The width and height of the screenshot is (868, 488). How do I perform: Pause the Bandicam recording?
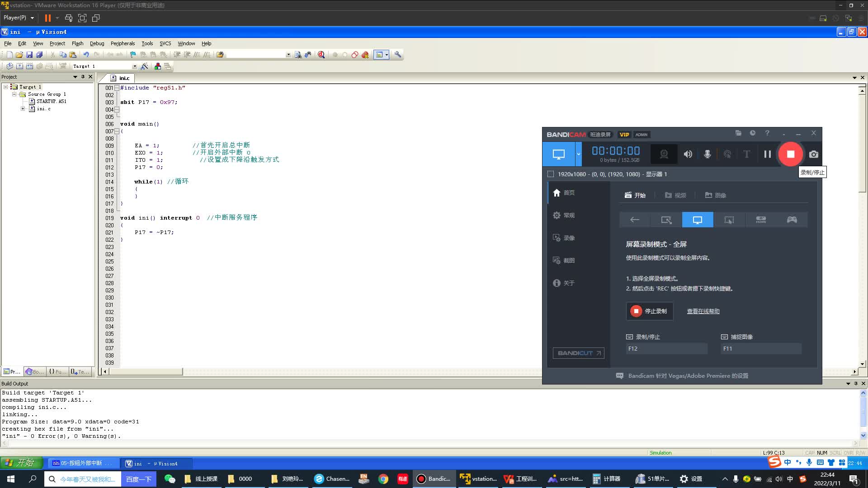767,154
